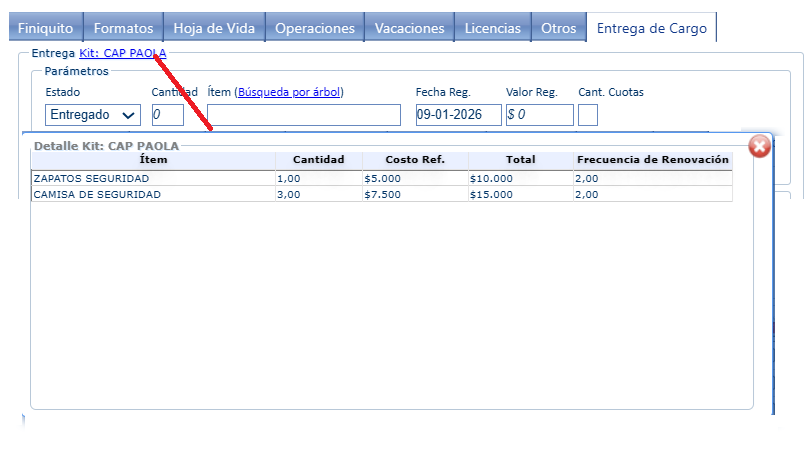Click the Valor Reg. amount field

539,115
